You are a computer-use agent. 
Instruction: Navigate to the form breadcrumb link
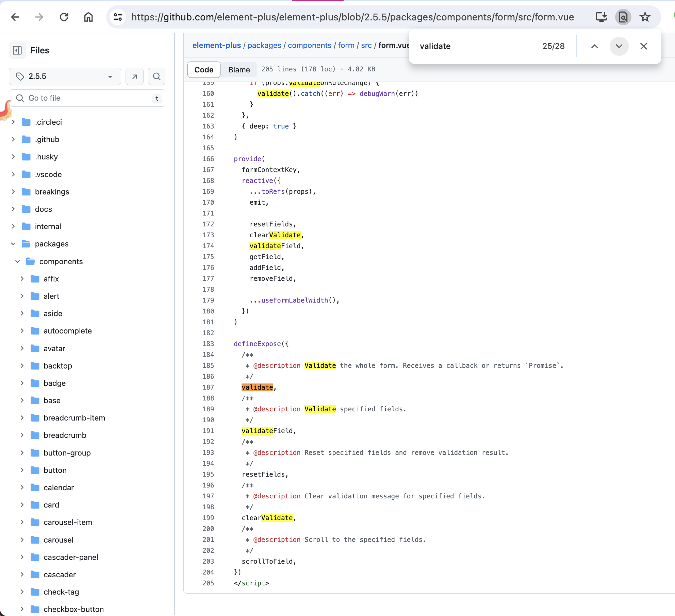click(346, 45)
